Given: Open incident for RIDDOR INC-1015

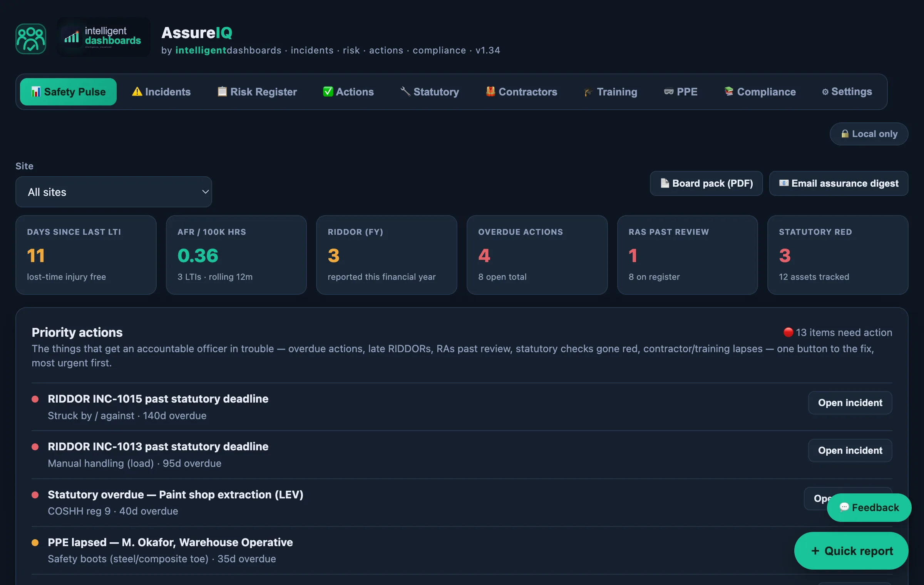Looking at the screenshot, I should [850, 403].
